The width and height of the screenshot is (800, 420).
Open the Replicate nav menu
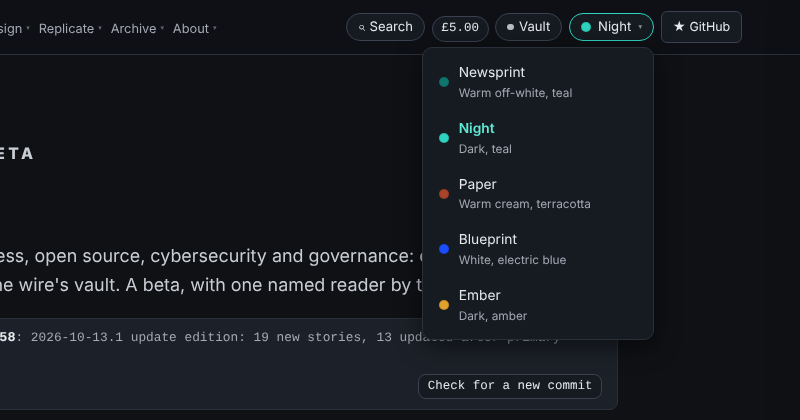coord(70,29)
